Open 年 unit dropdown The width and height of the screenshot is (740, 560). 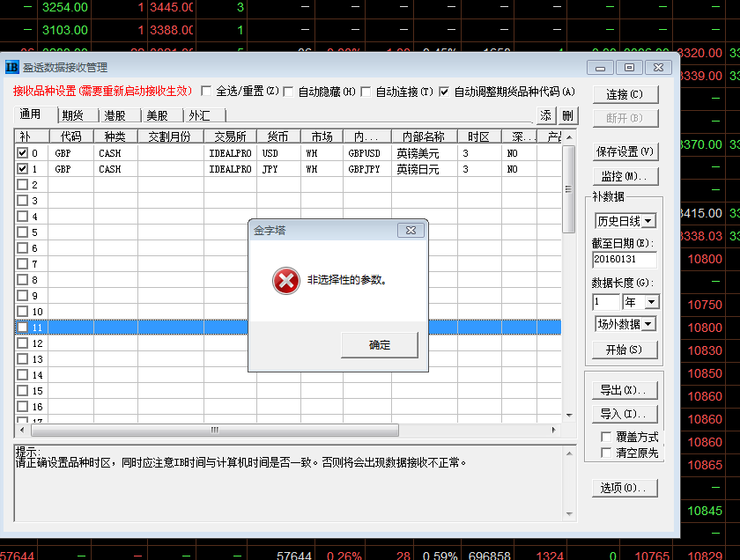point(652,302)
